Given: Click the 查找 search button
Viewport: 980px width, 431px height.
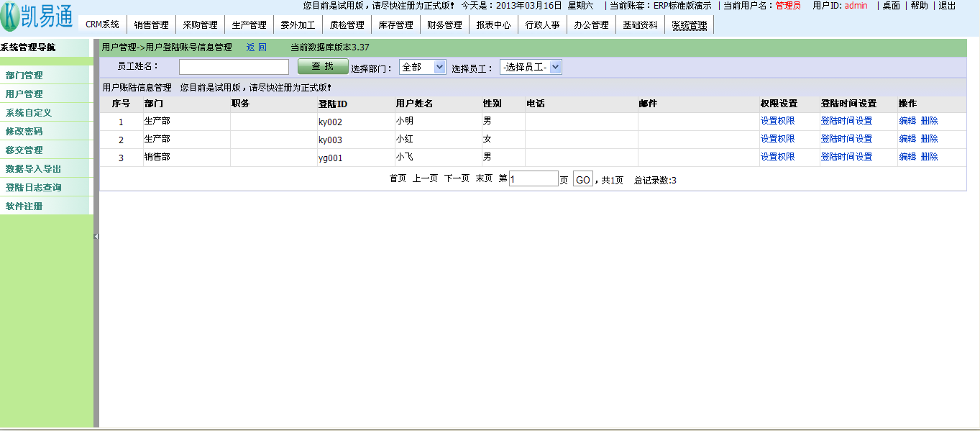Looking at the screenshot, I should click(x=322, y=66).
